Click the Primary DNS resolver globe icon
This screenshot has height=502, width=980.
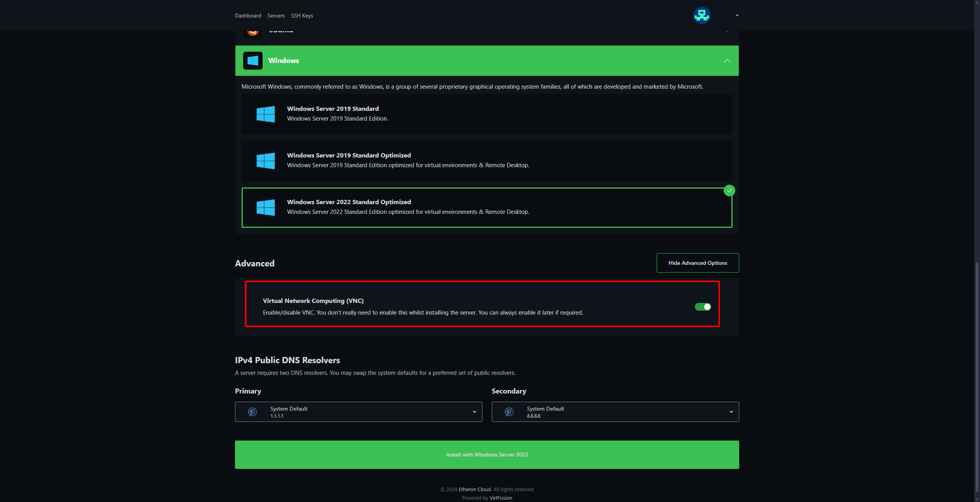click(x=252, y=412)
